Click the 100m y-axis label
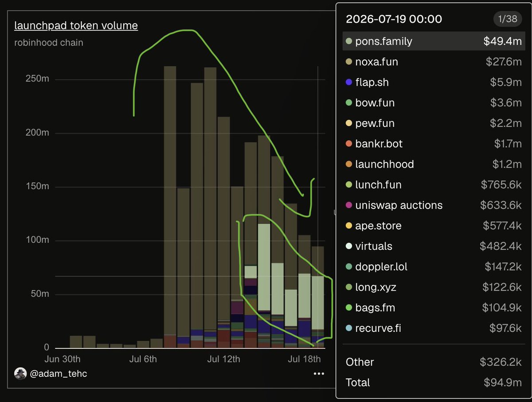The width and height of the screenshot is (532, 402). tap(36, 240)
